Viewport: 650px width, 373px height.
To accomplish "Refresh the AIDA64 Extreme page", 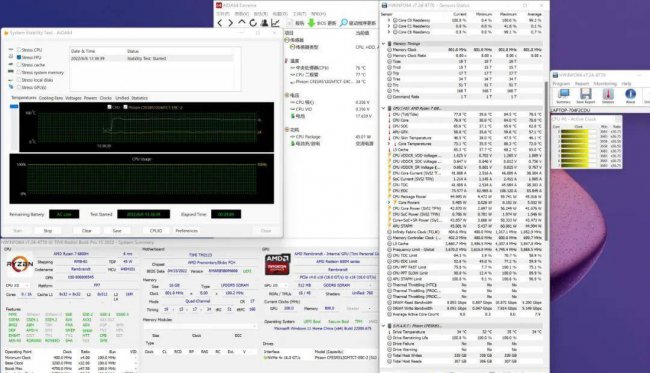I will pyautogui.click(x=253, y=23).
